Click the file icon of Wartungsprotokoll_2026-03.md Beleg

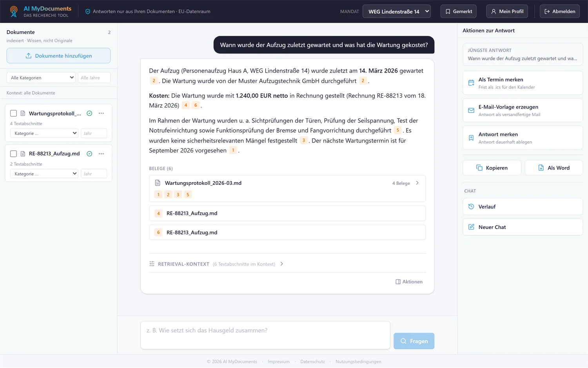158,183
